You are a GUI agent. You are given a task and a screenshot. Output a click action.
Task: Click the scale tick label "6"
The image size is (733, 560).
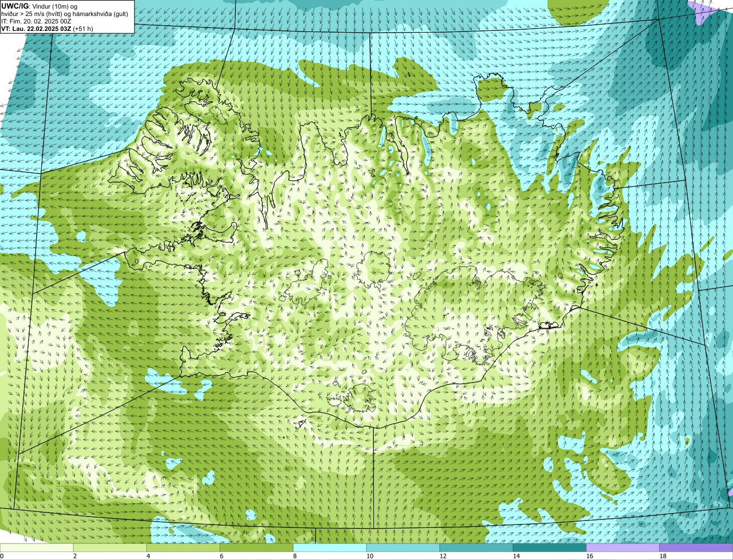[221, 556]
